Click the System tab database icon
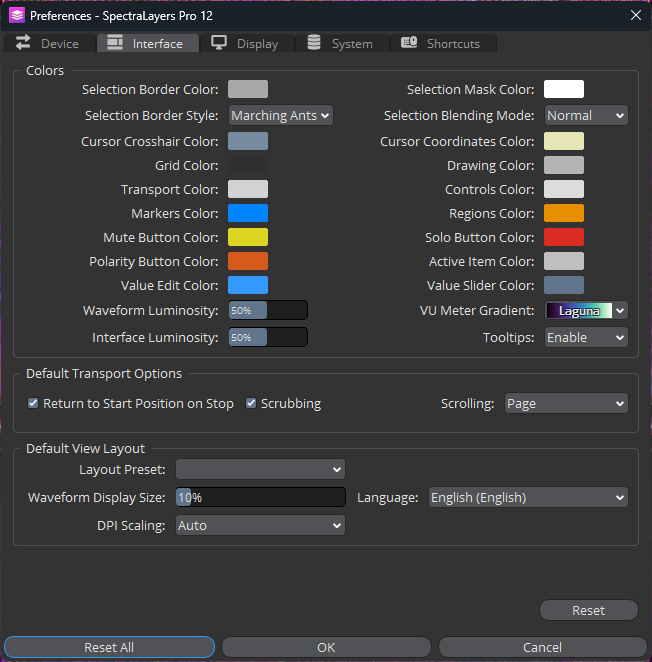This screenshot has height=662, width=652. pos(314,43)
